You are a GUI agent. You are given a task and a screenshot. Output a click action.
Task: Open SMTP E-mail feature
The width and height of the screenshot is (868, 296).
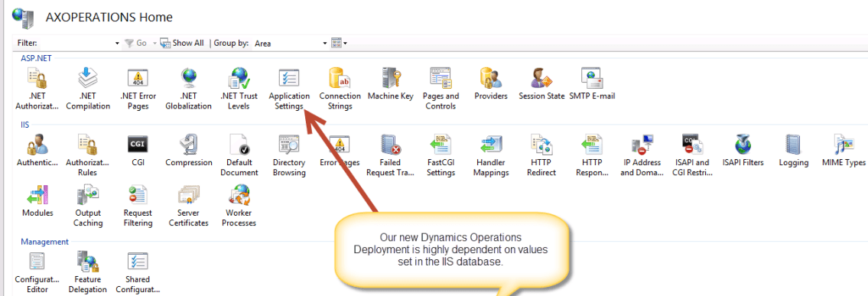tap(592, 84)
